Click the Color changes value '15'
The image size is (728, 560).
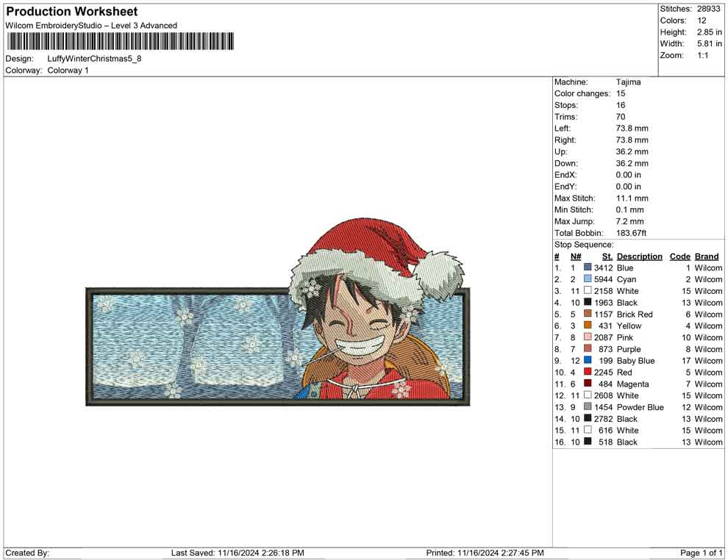621,93
